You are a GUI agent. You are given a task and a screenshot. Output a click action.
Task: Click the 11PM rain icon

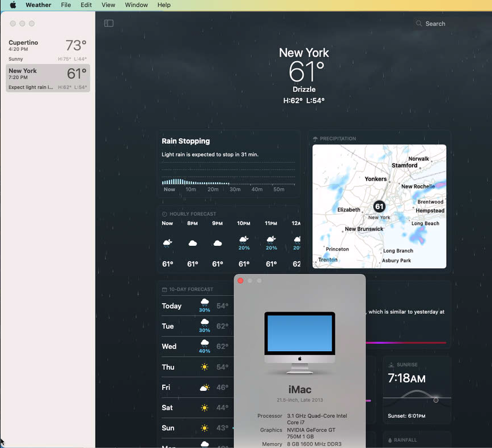(x=271, y=240)
